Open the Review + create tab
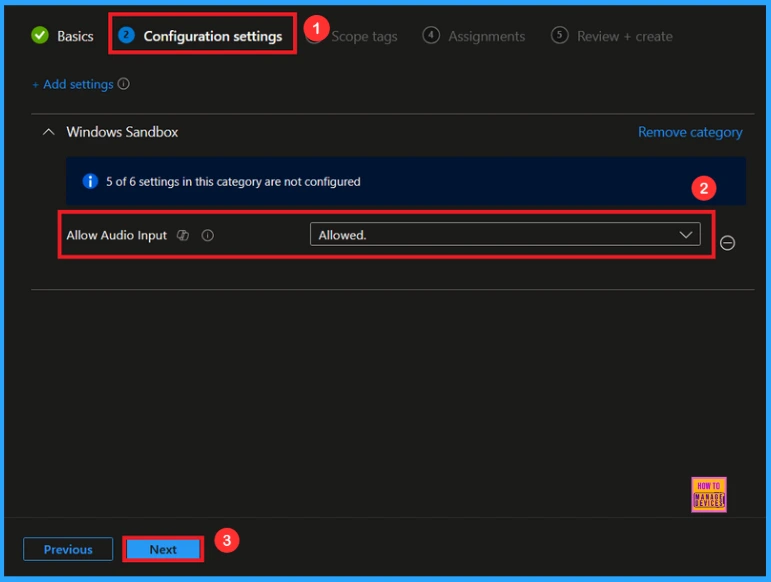The image size is (771, 582). 624,36
